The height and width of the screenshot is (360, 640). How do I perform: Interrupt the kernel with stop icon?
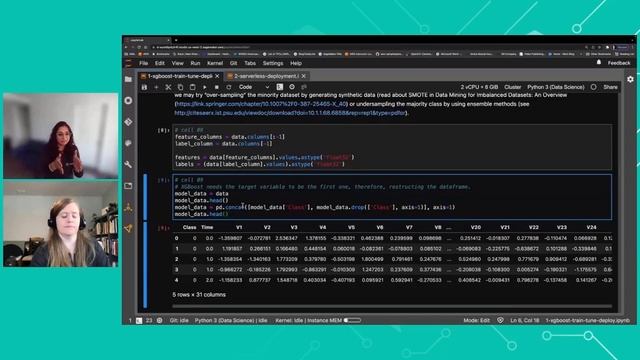click(217, 87)
